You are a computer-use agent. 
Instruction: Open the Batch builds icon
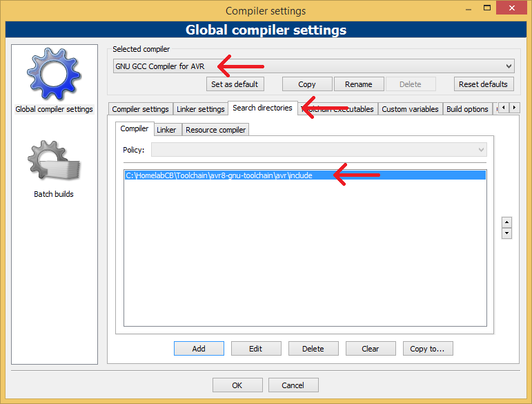(x=54, y=162)
